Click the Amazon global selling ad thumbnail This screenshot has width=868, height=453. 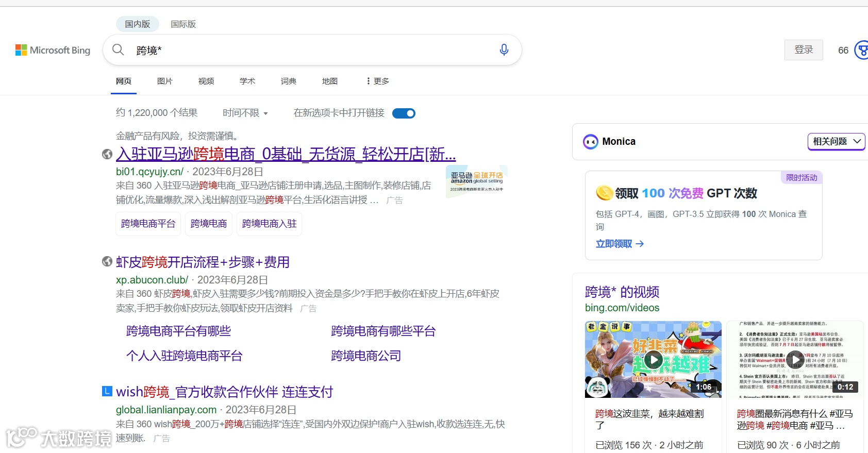(x=477, y=181)
